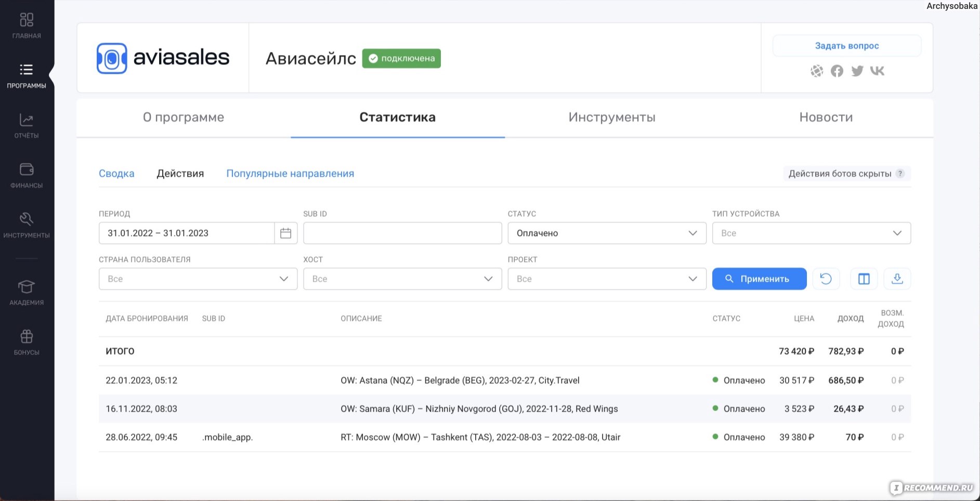Click the price value 39 380 ₽
Image resolution: width=980 pixels, height=501 pixels.
(x=796, y=438)
